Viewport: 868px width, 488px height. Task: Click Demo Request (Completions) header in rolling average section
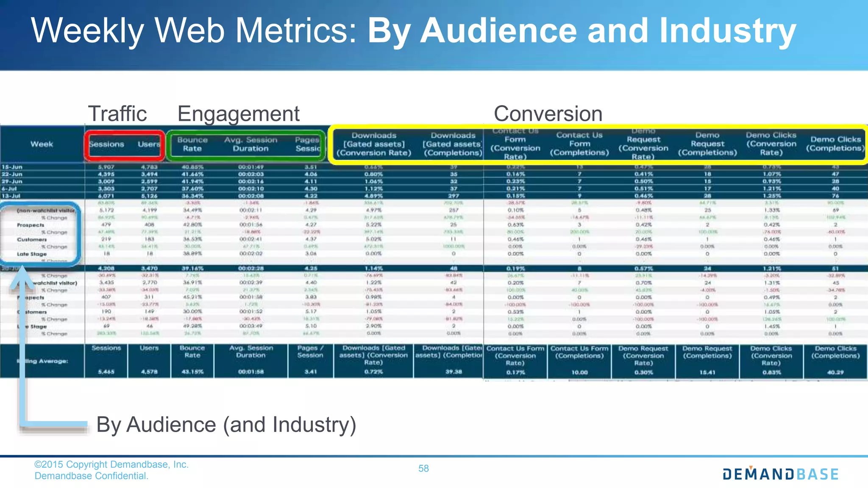pos(707,352)
